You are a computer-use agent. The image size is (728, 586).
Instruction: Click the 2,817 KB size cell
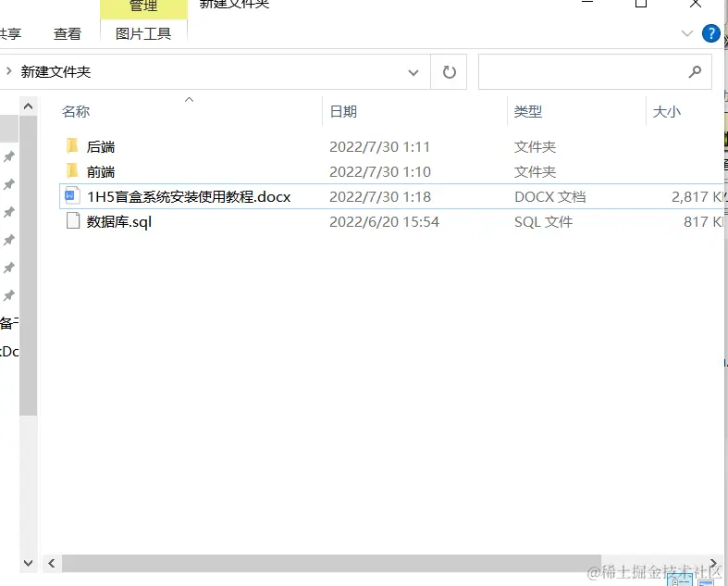coord(697,196)
